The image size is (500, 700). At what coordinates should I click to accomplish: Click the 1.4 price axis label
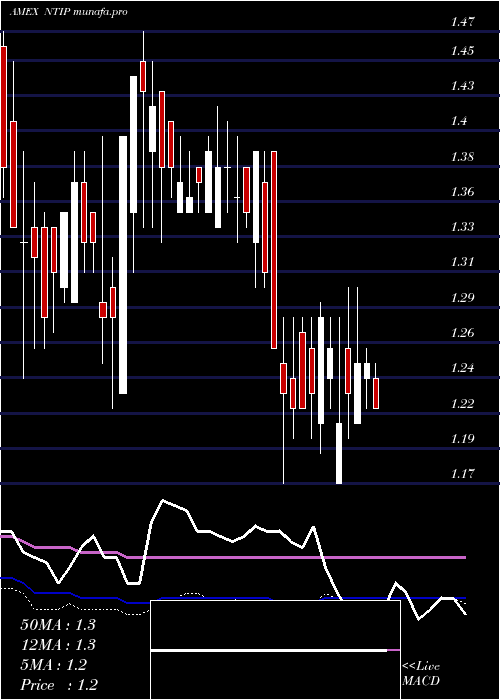click(x=460, y=121)
